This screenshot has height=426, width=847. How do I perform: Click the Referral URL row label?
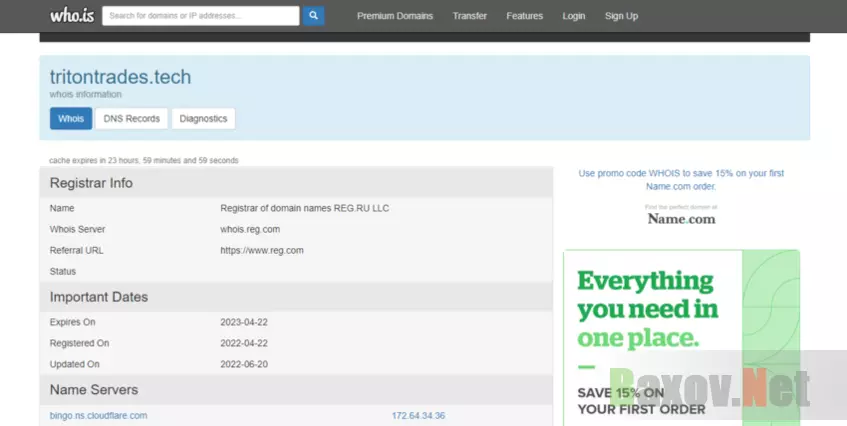(76, 251)
